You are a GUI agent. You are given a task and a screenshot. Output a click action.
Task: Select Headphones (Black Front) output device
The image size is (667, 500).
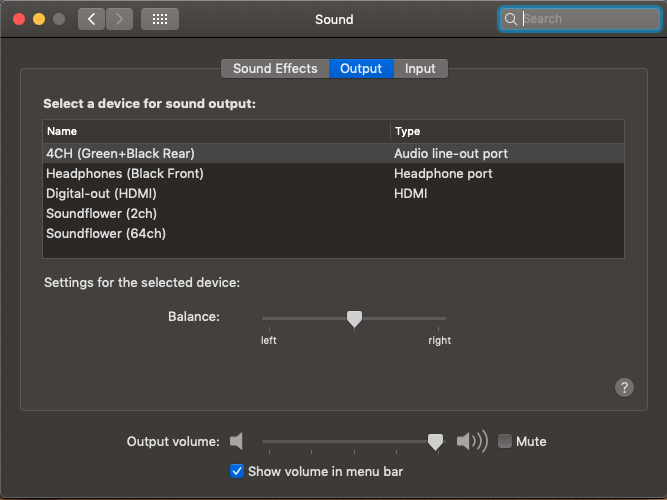coord(334,173)
